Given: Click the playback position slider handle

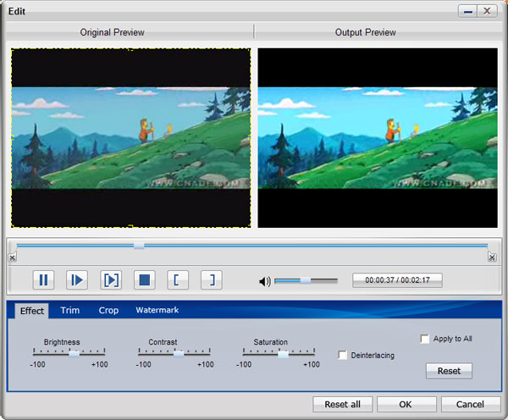Looking at the screenshot, I should pos(139,246).
